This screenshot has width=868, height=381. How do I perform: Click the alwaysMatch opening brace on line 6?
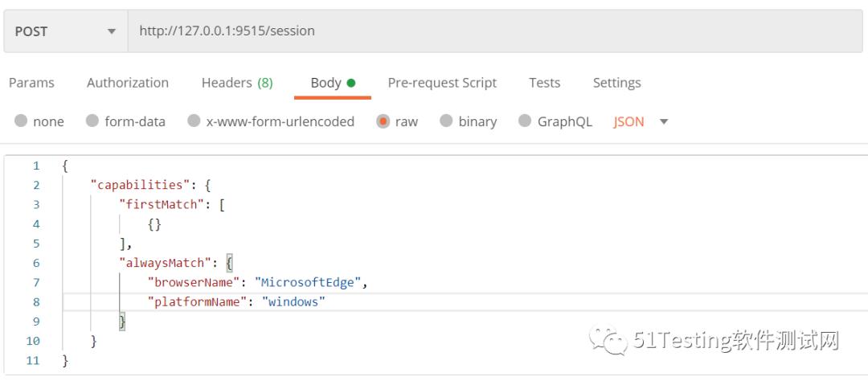[230, 263]
